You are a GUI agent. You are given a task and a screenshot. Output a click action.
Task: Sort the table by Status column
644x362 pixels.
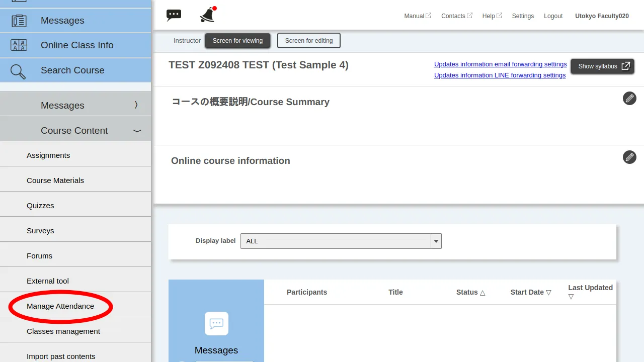coord(470,292)
